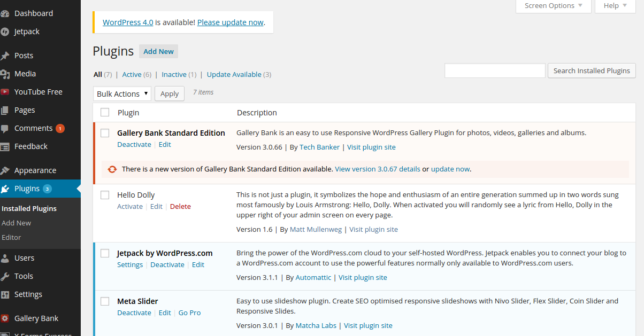Click the Posts pushpin icon

click(5, 56)
